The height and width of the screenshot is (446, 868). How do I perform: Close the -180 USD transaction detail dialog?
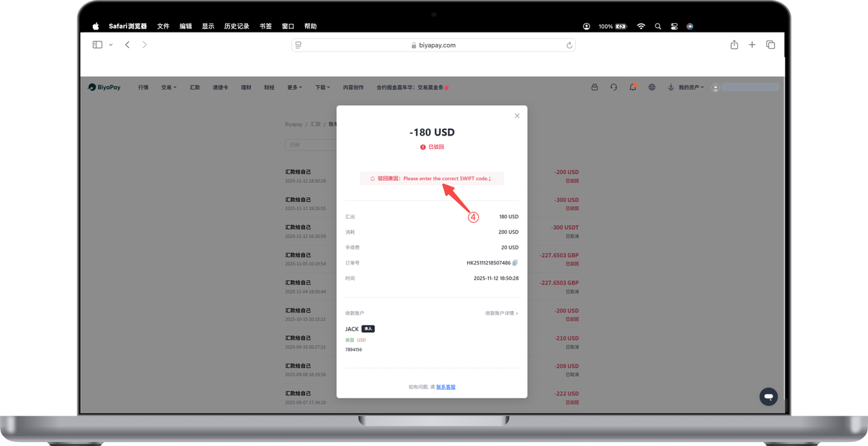[x=517, y=116]
